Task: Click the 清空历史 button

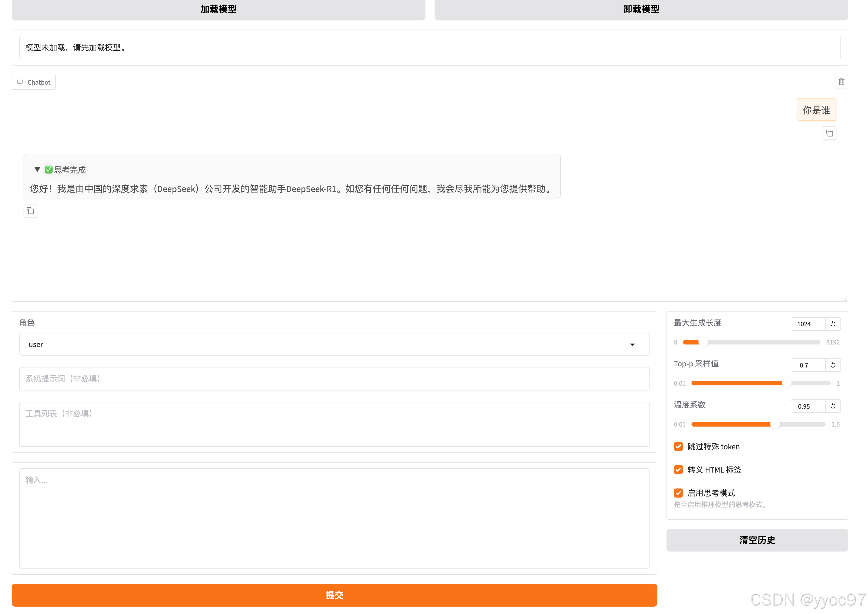Action: (x=757, y=540)
